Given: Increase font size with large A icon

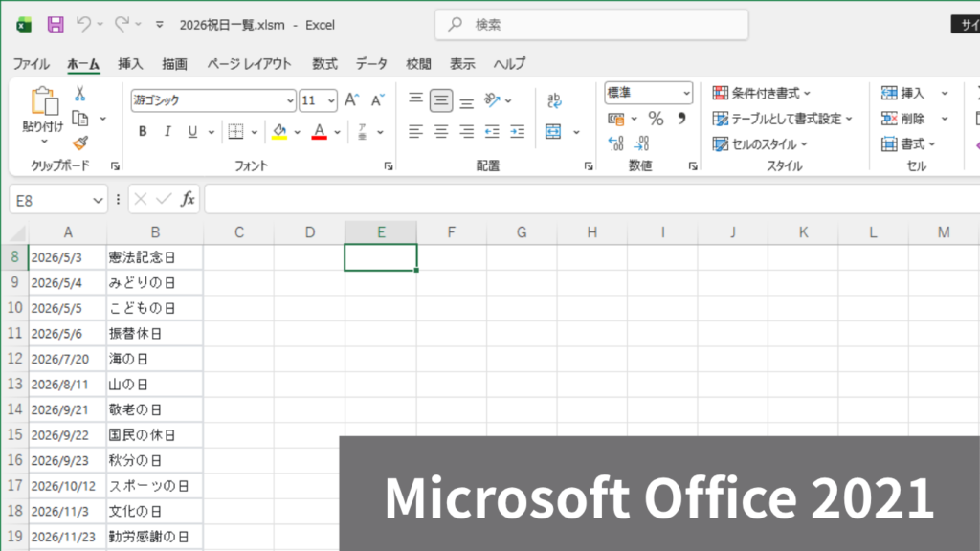Looking at the screenshot, I should coord(352,99).
